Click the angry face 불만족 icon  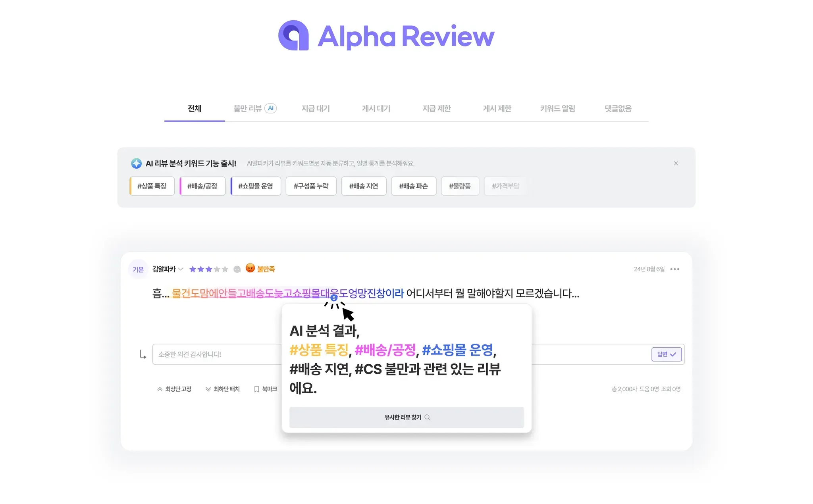click(250, 268)
